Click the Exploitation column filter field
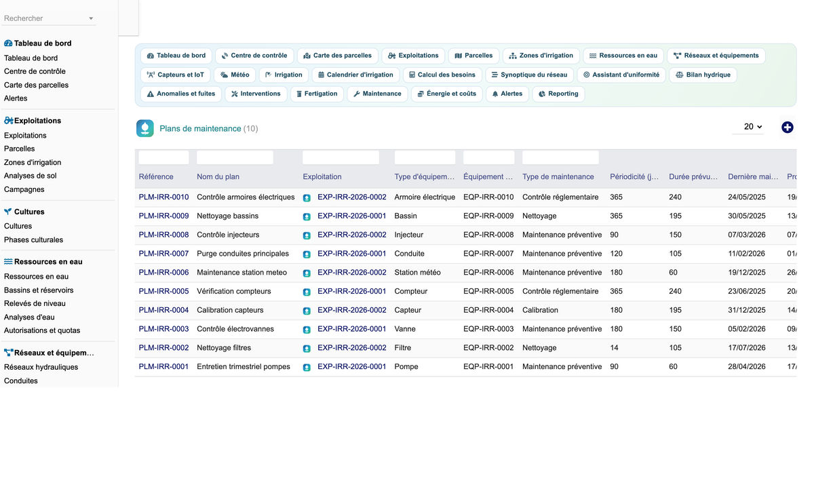Viewport: 814px width, 504px height. tap(341, 157)
